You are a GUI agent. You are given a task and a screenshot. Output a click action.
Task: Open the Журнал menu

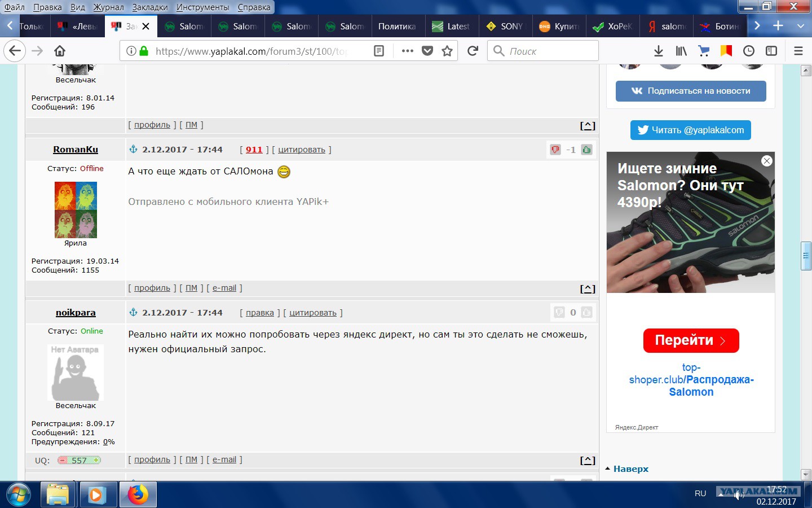(108, 7)
